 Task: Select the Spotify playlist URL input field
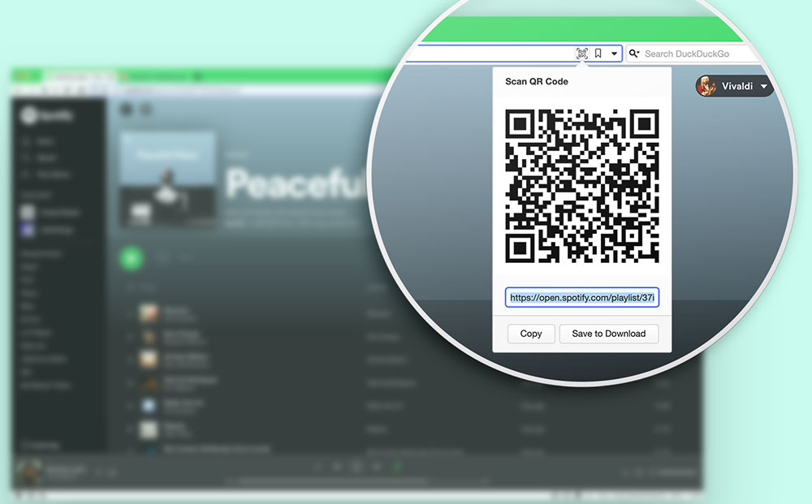tap(581, 297)
